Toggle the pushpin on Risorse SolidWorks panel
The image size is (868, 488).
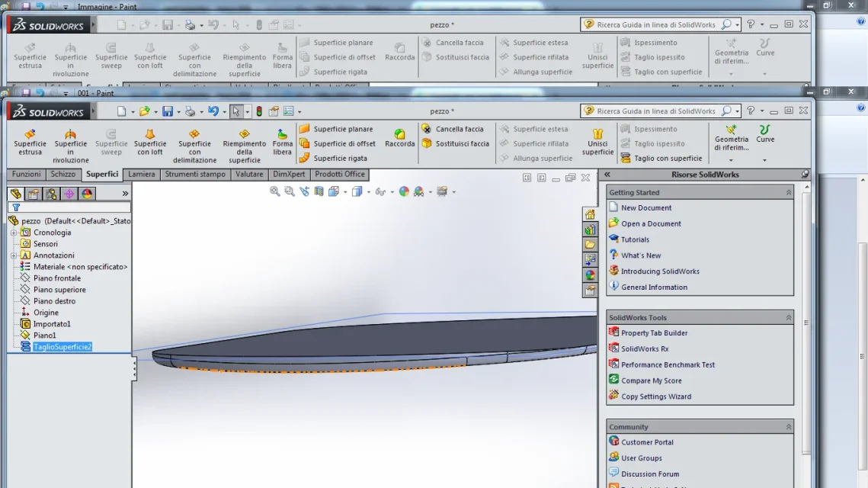[805, 175]
